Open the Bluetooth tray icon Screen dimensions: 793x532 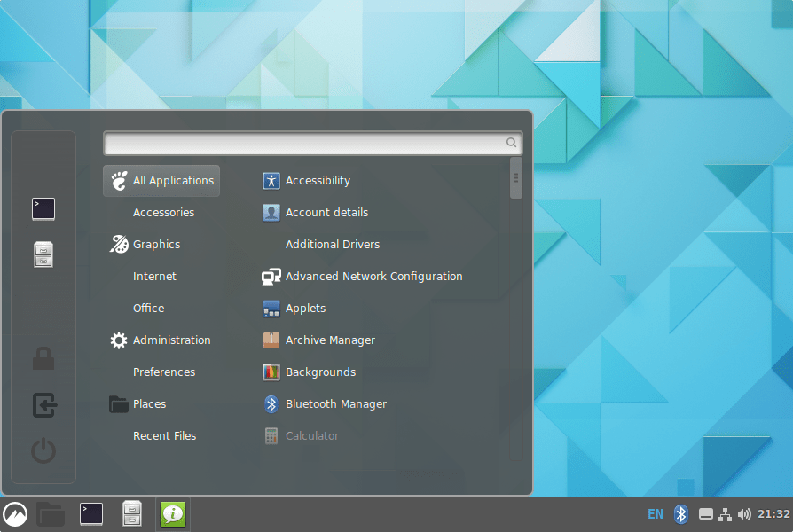(680, 514)
